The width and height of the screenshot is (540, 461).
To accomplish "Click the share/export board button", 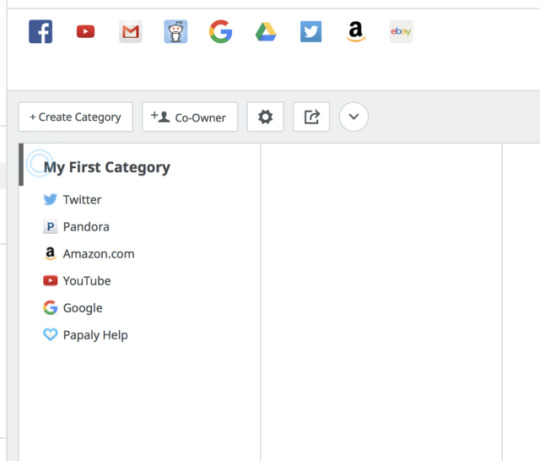I will (x=311, y=117).
